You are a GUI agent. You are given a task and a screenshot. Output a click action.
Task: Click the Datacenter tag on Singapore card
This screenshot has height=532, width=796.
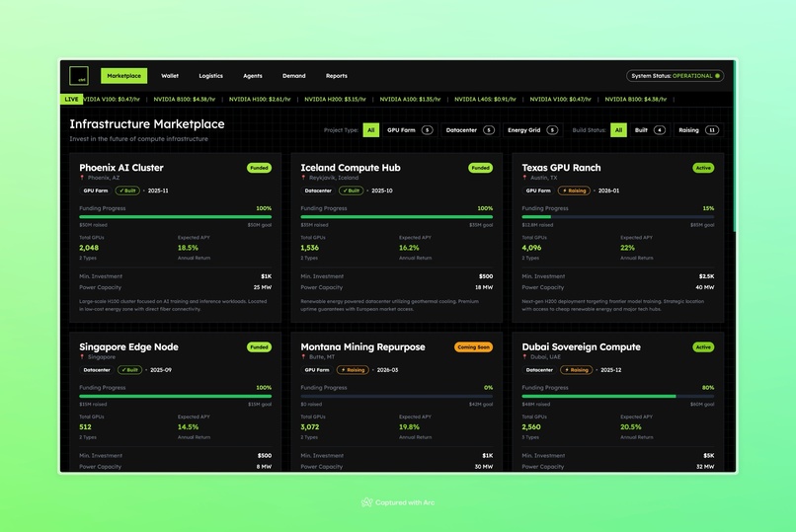pyautogui.click(x=97, y=370)
